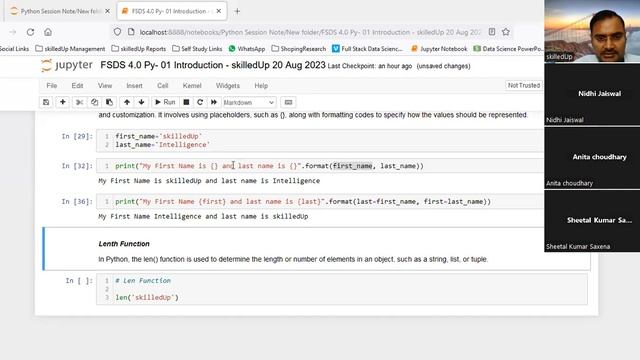Open the command palette keyboard icon
The height and width of the screenshot is (360, 640).
click(288, 102)
